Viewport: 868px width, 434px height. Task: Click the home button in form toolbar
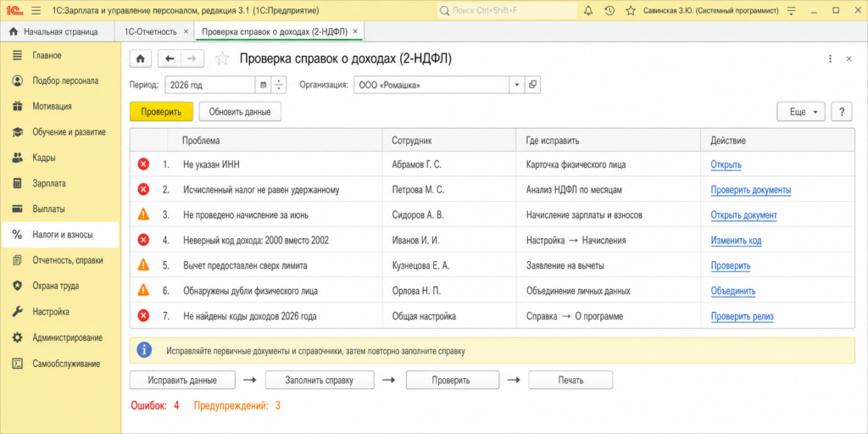(142, 58)
